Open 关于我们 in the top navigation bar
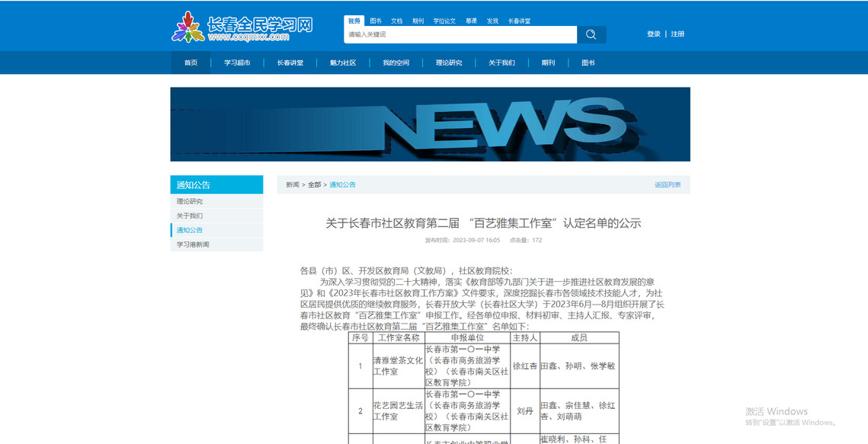The width and height of the screenshot is (868, 444). coord(501,62)
